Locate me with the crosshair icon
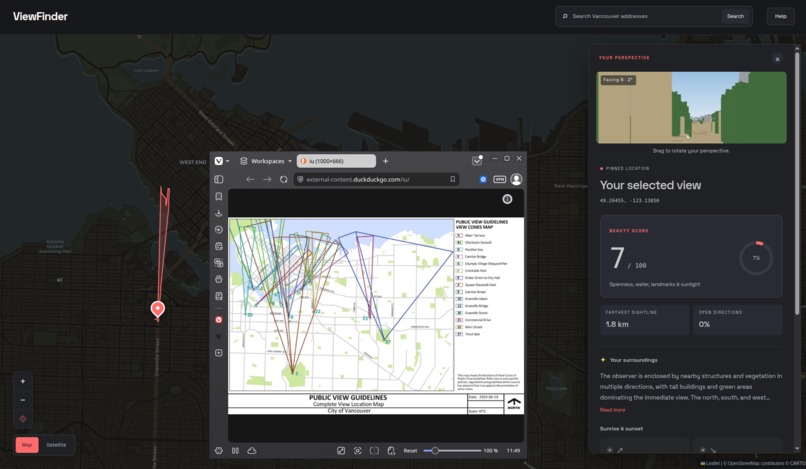The height and width of the screenshot is (469, 806). 23,419
